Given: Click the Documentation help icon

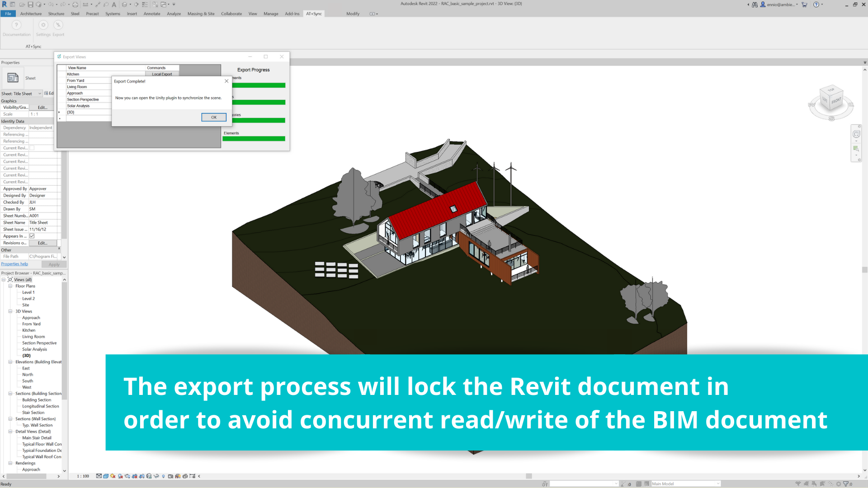Looking at the screenshot, I should [x=16, y=25].
